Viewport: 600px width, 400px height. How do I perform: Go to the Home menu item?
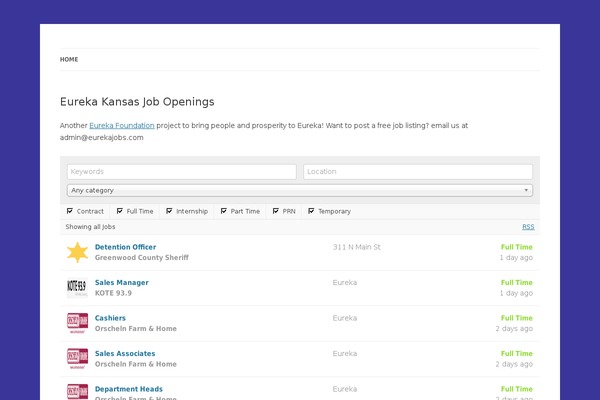pos(69,59)
